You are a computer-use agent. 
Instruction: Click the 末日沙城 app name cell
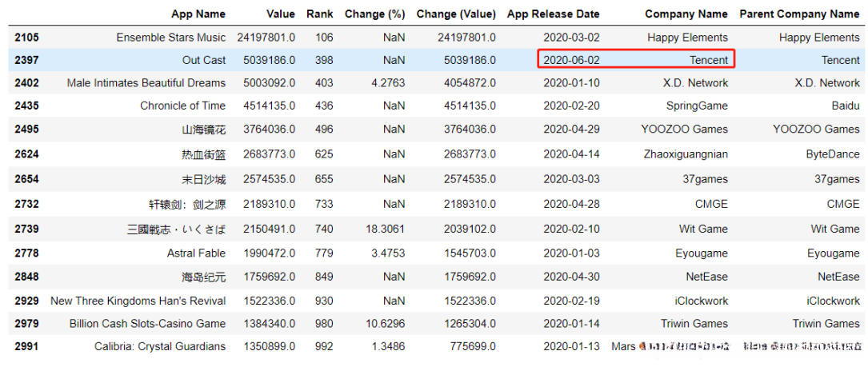(x=206, y=180)
